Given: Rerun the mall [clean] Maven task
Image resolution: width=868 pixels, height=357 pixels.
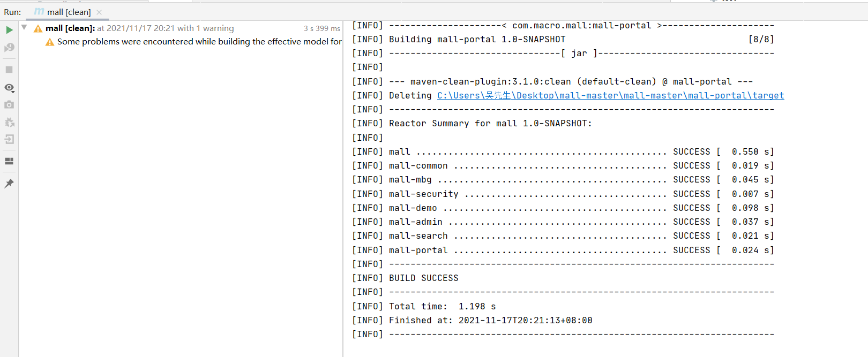Looking at the screenshot, I should (10, 29).
